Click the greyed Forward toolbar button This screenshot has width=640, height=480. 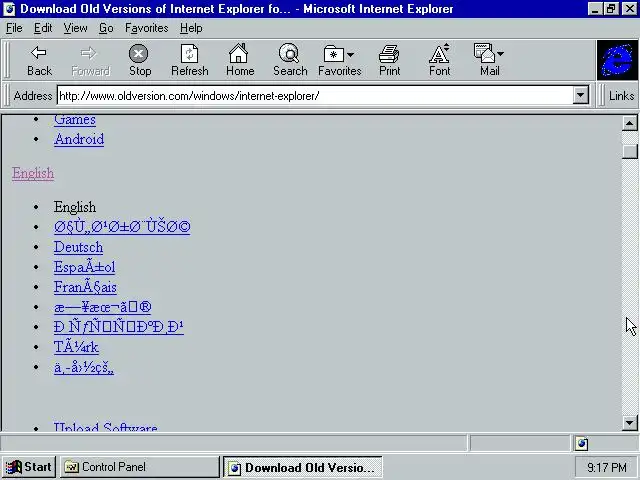point(90,60)
